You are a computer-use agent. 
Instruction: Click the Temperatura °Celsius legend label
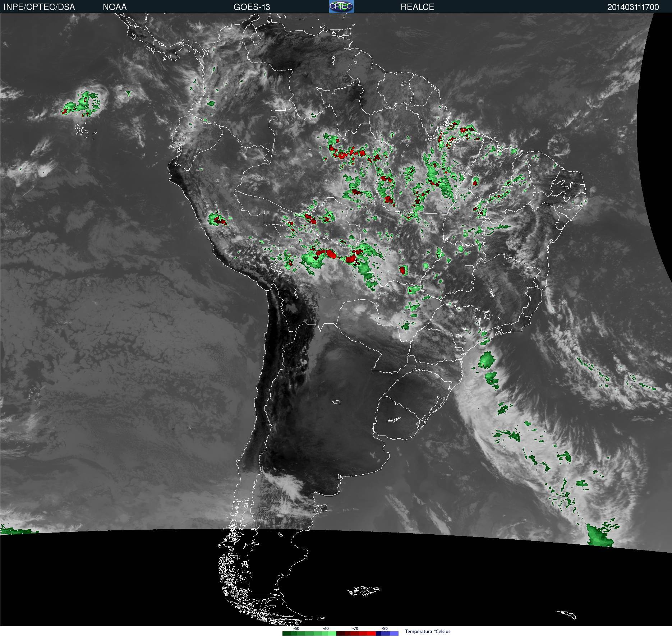coord(428,631)
